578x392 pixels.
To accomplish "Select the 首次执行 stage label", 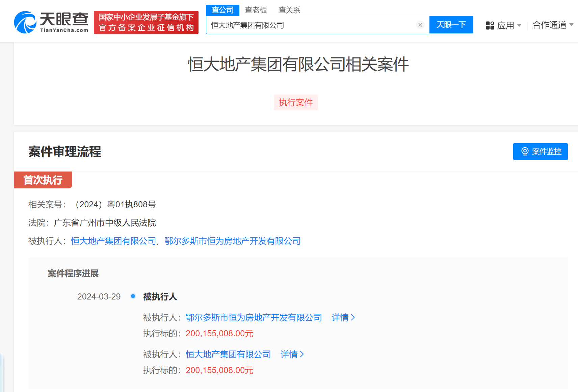I will click(x=43, y=180).
